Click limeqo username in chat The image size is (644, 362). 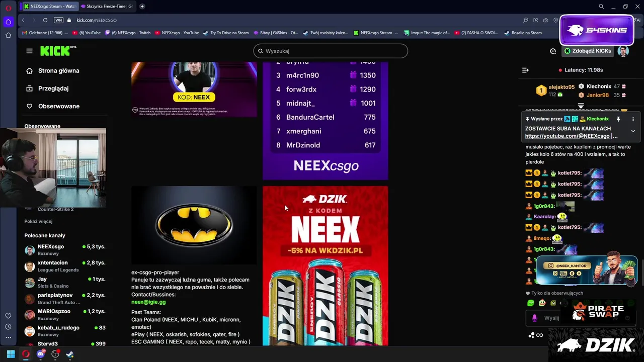click(542, 238)
